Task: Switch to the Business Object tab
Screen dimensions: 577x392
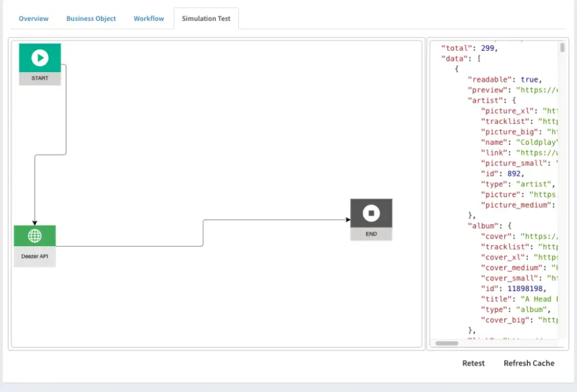Action: 91,18
